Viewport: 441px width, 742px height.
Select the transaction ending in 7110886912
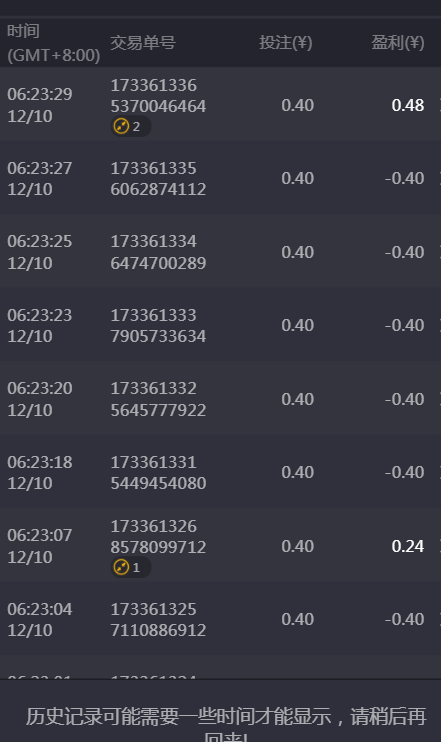click(220, 619)
